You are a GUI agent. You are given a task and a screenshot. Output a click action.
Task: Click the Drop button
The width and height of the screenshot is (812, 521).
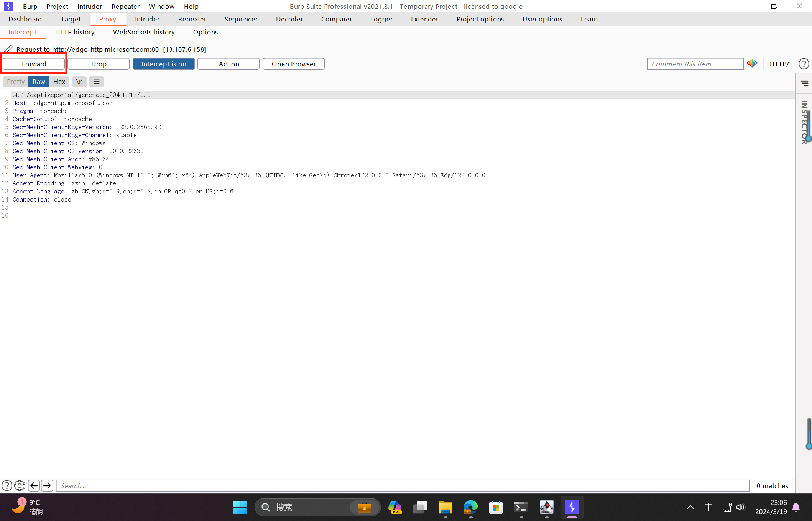[x=99, y=64]
